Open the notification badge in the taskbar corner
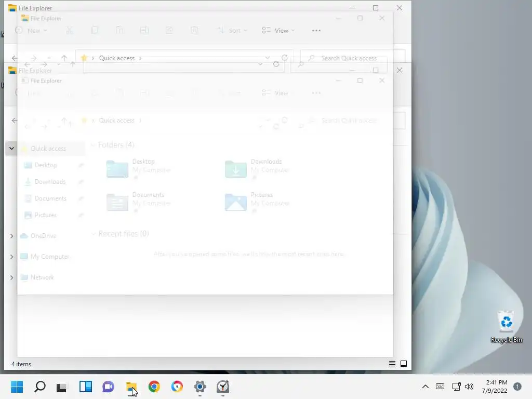The image size is (532, 399). pos(517,387)
